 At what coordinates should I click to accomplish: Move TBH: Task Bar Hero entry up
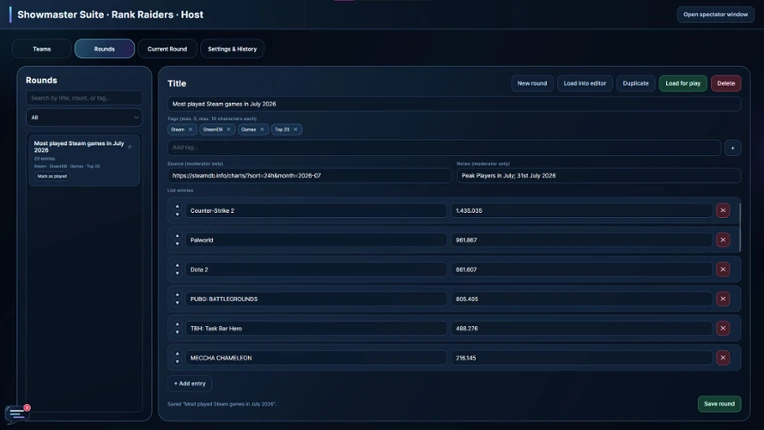(177, 324)
